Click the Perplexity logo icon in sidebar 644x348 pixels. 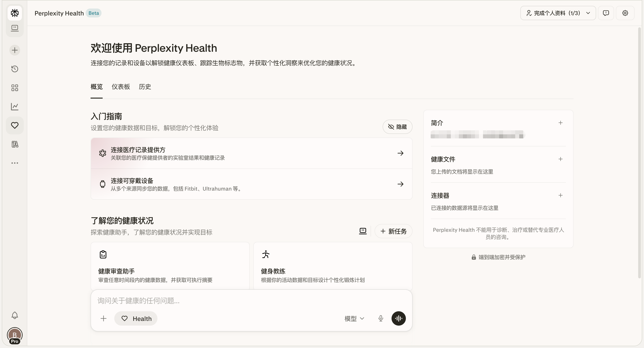pyautogui.click(x=15, y=13)
